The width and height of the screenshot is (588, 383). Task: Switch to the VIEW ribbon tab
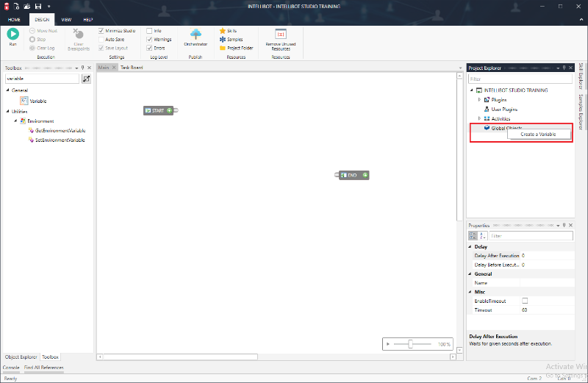coord(66,19)
